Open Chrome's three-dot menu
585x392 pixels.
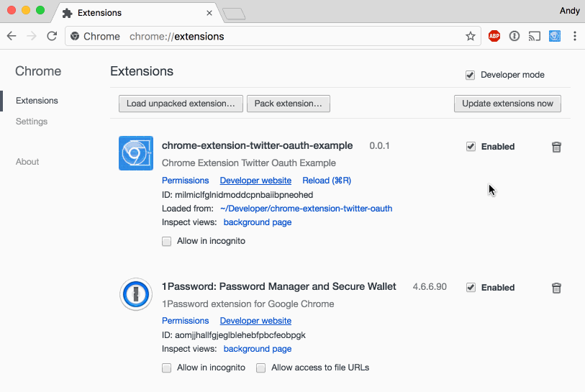click(x=575, y=36)
